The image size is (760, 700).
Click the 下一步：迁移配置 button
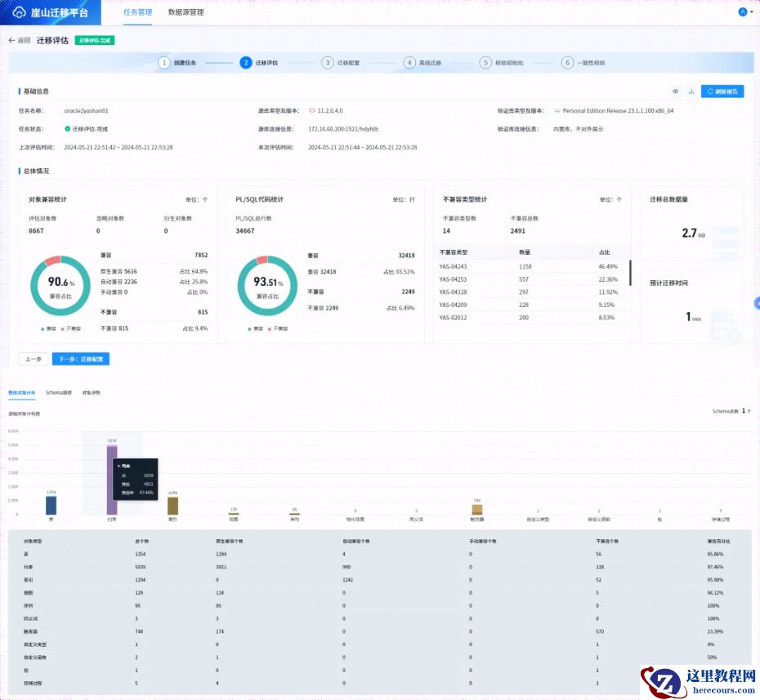pos(80,359)
